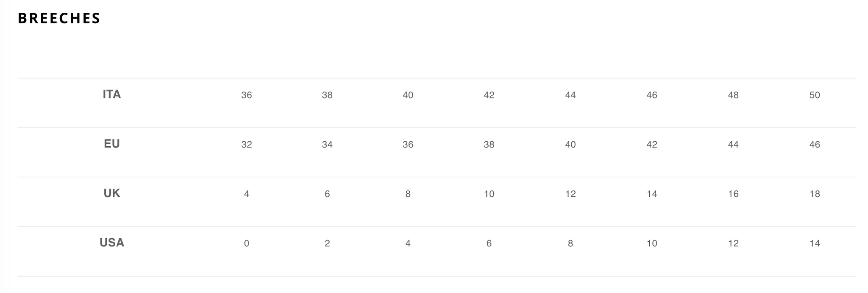Select size 32 in the EU row
Image resolution: width=868 pixels, height=293 pixels.
pyautogui.click(x=246, y=145)
